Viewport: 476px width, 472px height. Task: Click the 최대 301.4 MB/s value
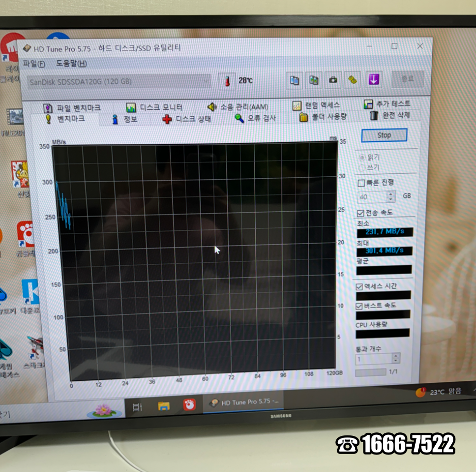point(384,251)
